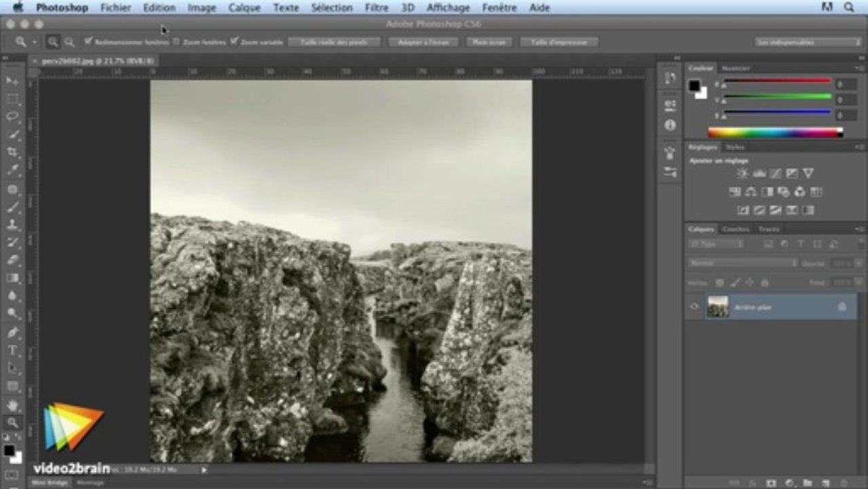Open the Calque menu

pos(244,7)
